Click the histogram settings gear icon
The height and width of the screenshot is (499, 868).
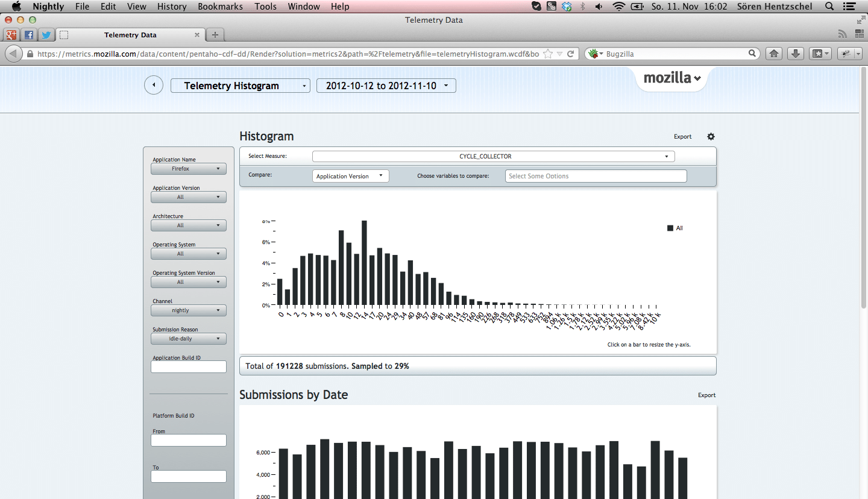pyautogui.click(x=711, y=137)
